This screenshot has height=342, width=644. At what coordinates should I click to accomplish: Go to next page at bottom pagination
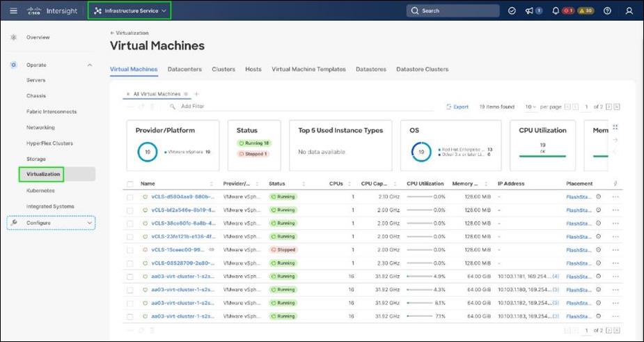(x=608, y=330)
